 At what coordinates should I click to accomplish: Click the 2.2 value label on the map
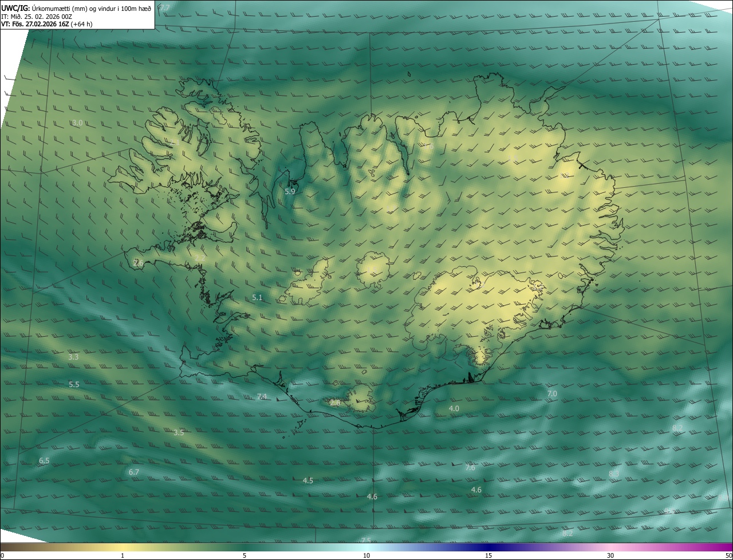[x=200, y=258]
